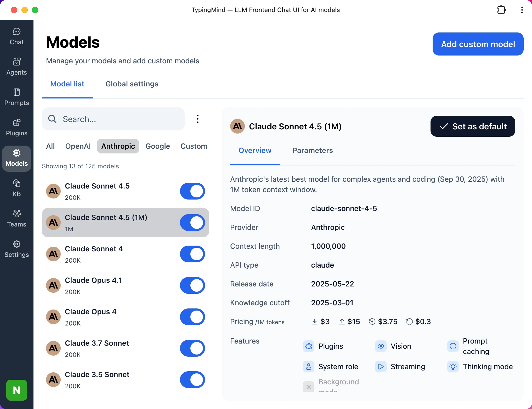
Task: Switch to the Global settings tab
Action: [x=132, y=84]
